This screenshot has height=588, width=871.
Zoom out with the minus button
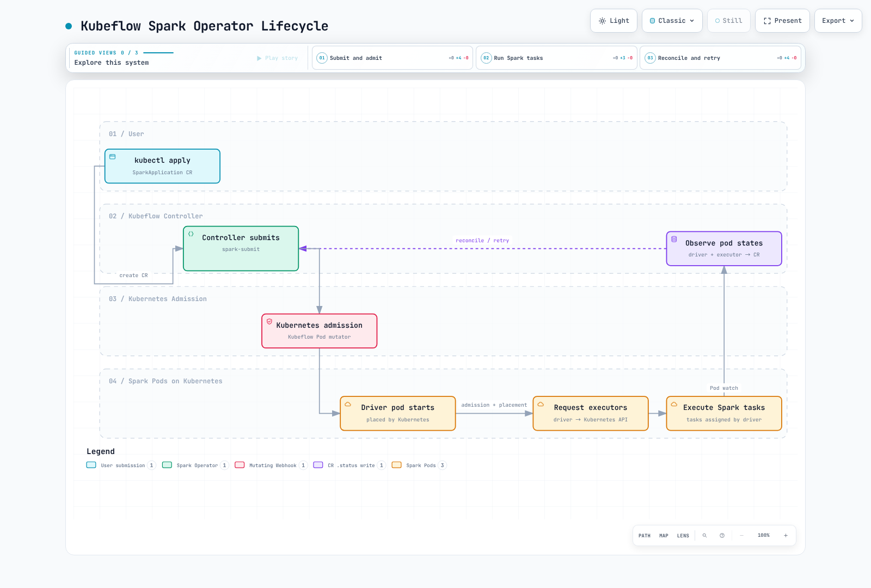[x=741, y=536]
